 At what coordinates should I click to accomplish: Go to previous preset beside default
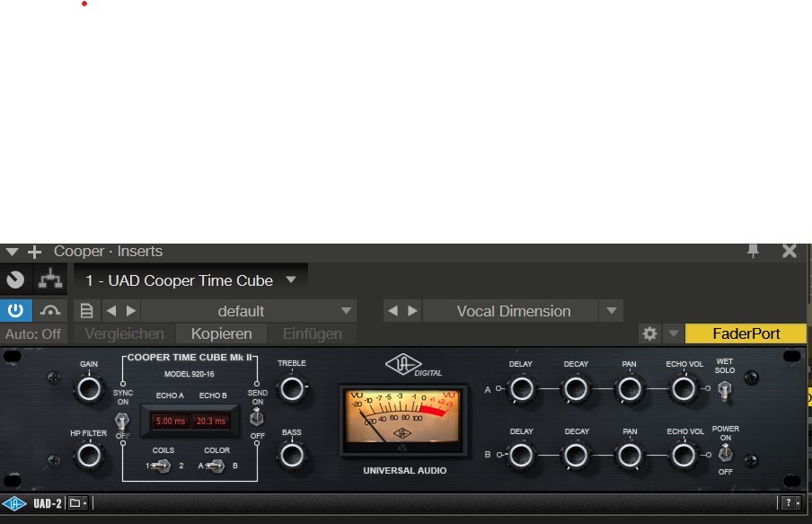point(111,311)
